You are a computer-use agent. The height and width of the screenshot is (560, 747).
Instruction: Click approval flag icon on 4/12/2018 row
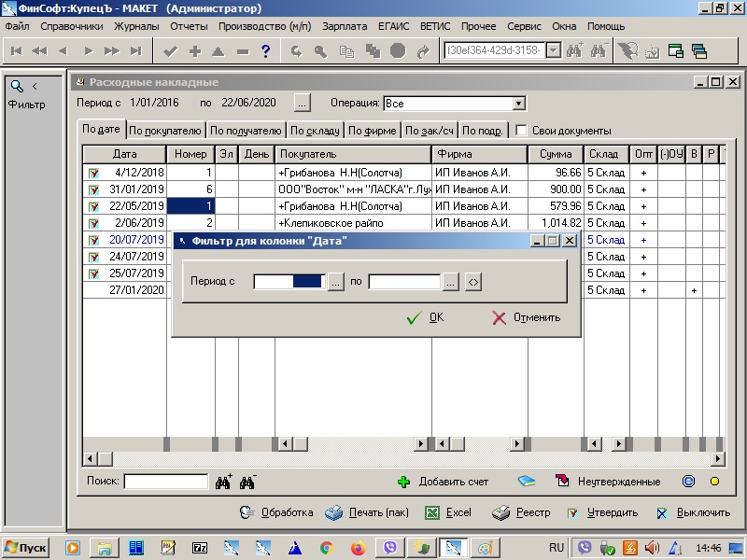(93, 173)
